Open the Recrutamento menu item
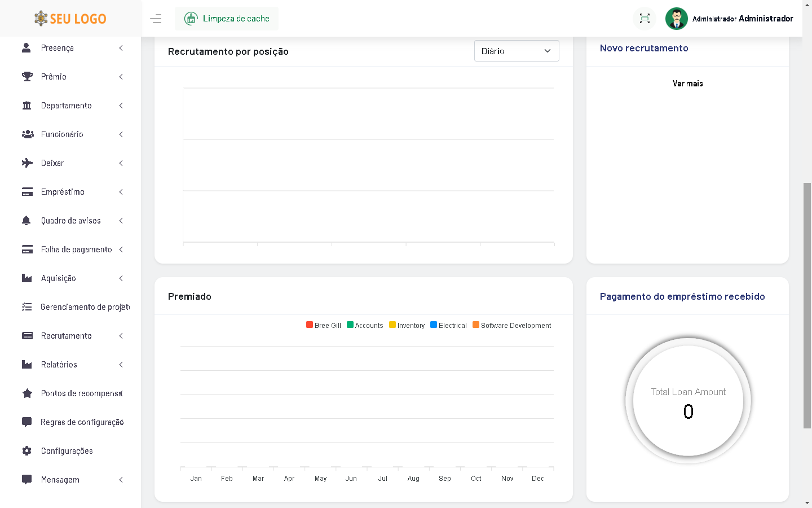This screenshot has width=812, height=508. pos(67,336)
